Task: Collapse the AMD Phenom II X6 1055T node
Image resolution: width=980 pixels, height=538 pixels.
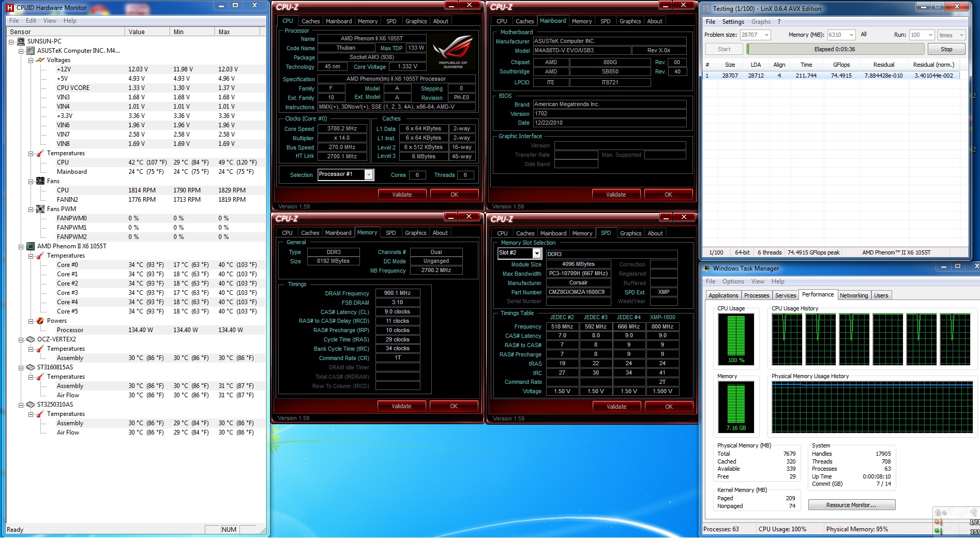Action: 21,246
